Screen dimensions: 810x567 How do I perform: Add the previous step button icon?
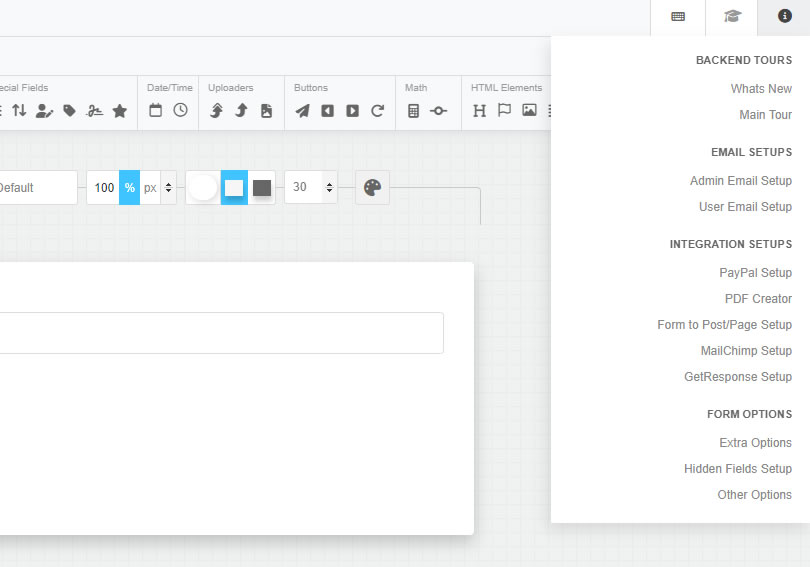328,111
